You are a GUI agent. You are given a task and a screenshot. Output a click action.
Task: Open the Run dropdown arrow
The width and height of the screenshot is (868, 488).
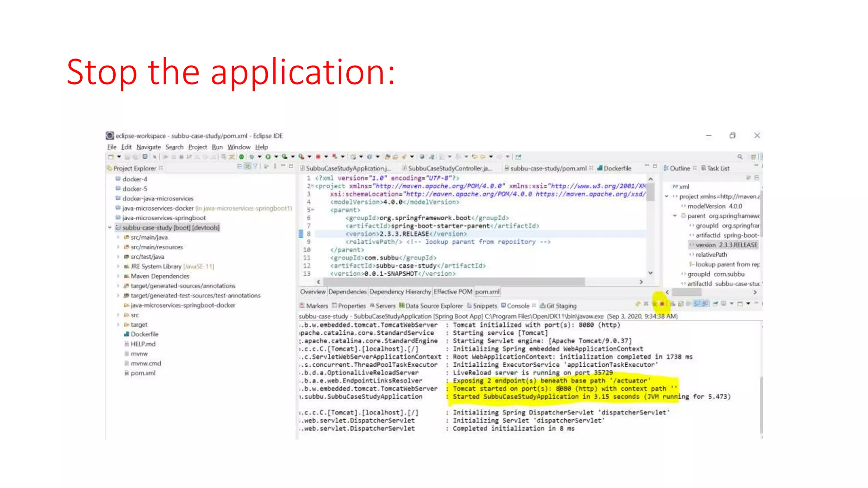click(276, 157)
